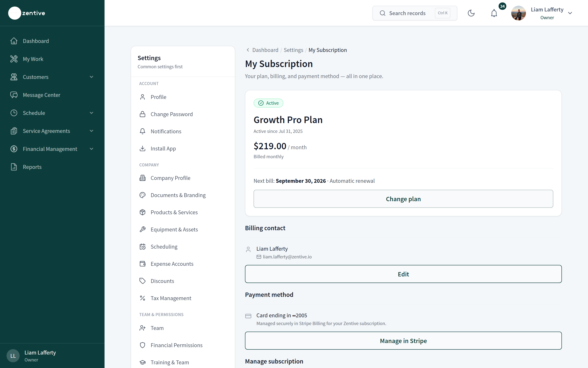Click the Settings breadcrumb link
Viewport: 588px width, 368px height.
pyautogui.click(x=294, y=50)
